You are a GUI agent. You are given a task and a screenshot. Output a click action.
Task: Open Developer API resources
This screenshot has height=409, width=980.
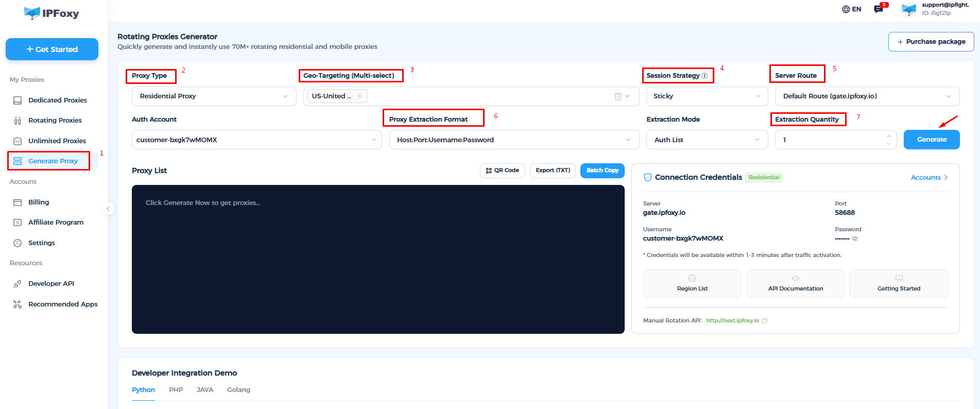tap(50, 283)
